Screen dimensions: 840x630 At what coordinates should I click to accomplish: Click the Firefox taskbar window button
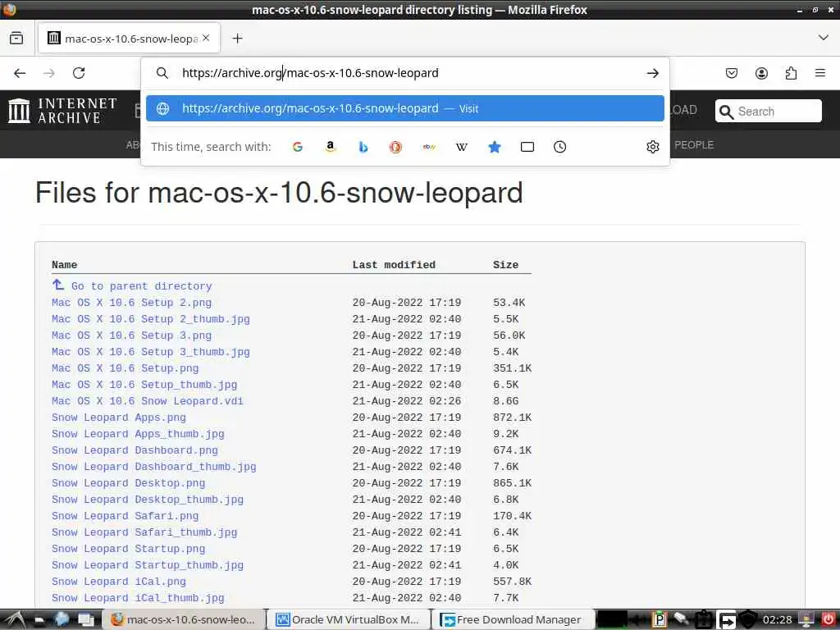(x=183, y=620)
